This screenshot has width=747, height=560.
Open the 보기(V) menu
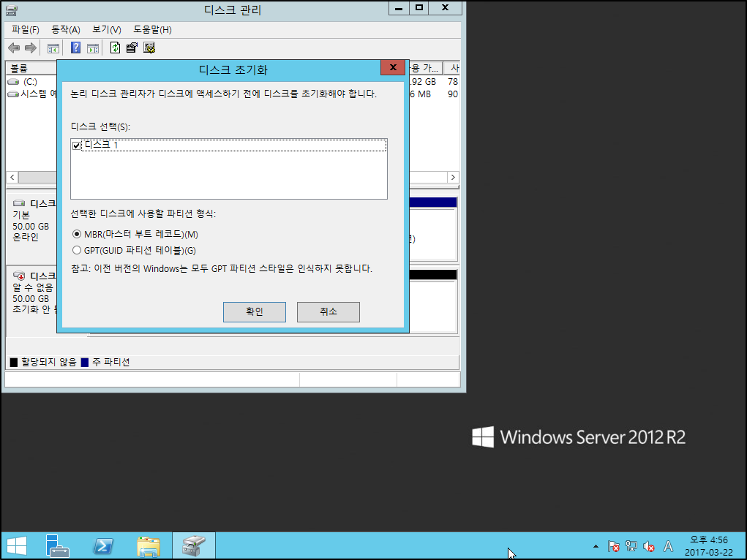pyautogui.click(x=107, y=29)
